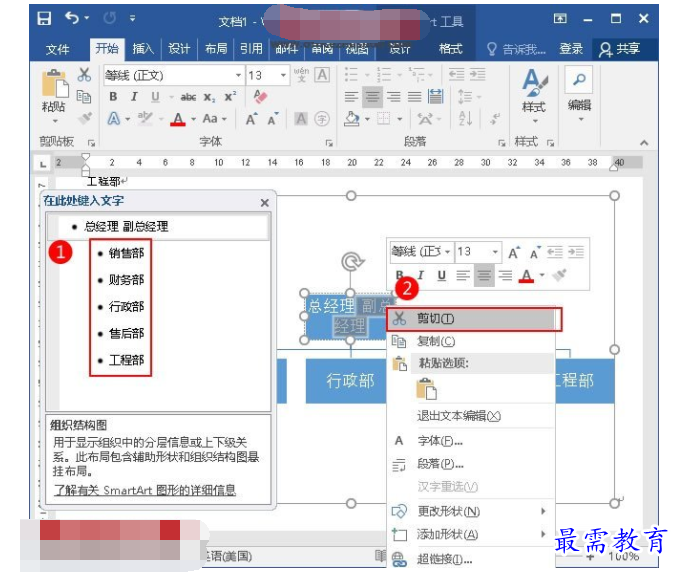This screenshot has height=572, width=676.
Task: Toggle Underline in the ribbon font group
Action: tap(155, 97)
